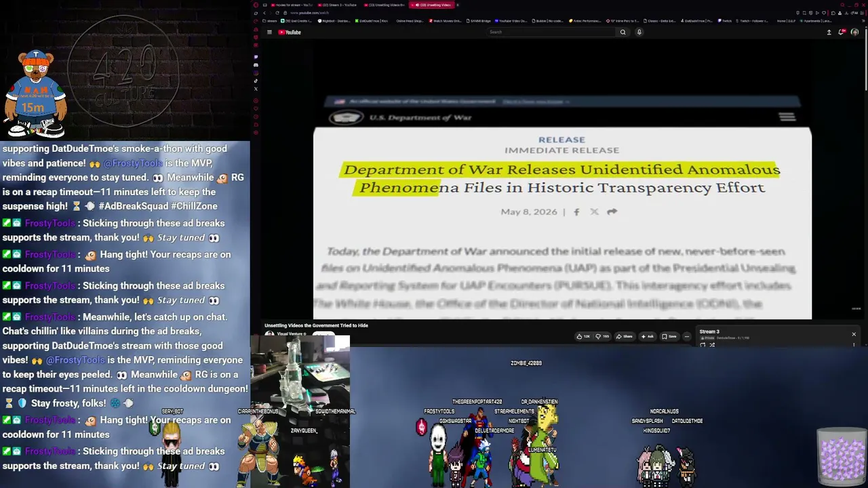Image resolution: width=868 pixels, height=488 pixels.
Task: Switch to inactive 'Unsettling Videos' tab
Action: click(384, 5)
